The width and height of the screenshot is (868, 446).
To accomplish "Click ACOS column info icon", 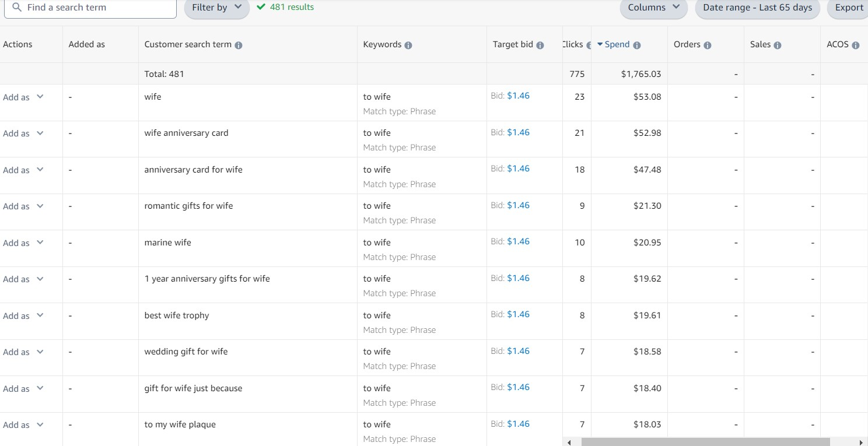I will click(855, 45).
